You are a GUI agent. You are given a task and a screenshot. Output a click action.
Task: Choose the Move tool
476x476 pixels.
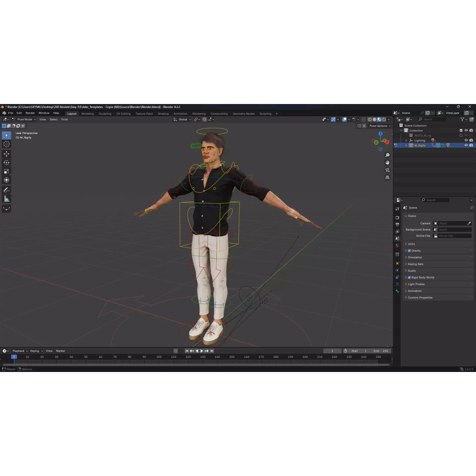6,154
